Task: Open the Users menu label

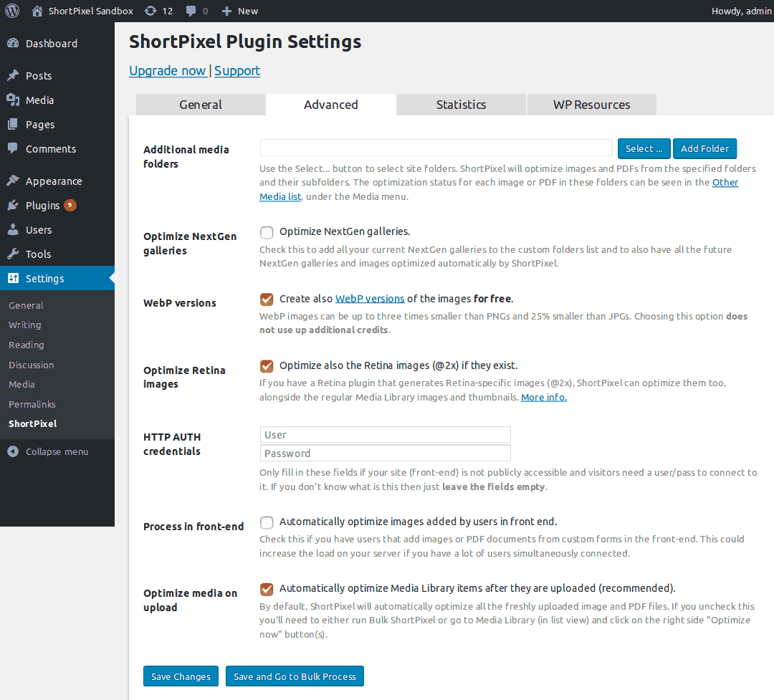Action: (x=39, y=229)
